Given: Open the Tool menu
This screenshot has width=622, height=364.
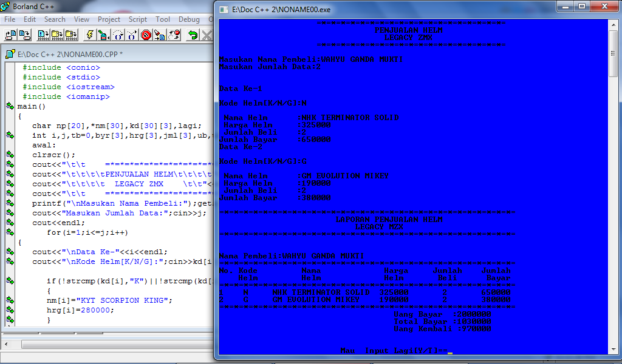Looking at the screenshot, I should (x=163, y=19).
